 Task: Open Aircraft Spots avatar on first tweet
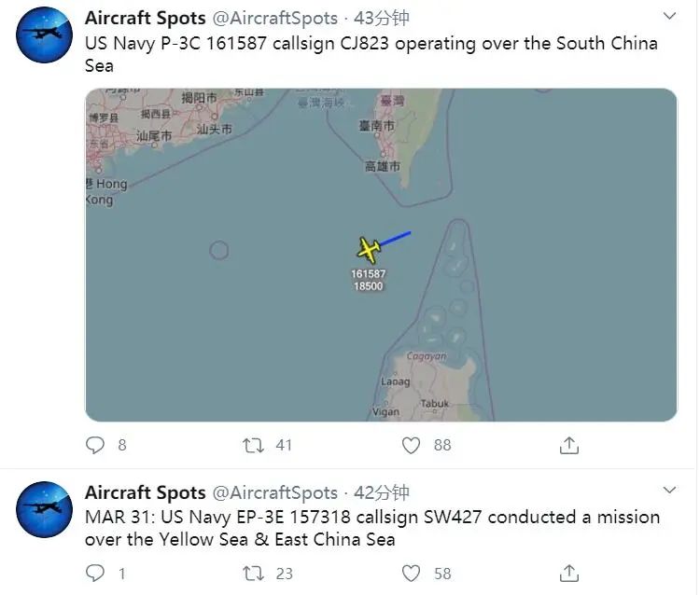click(44, 35)
